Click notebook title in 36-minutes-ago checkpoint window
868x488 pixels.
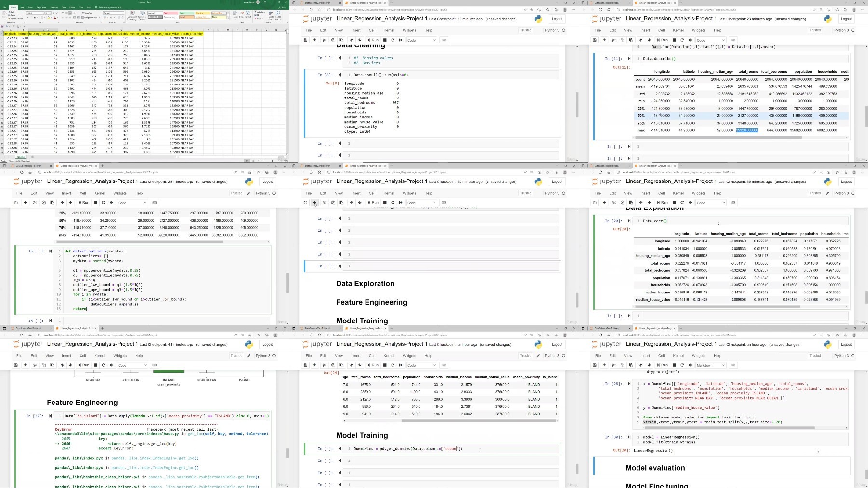click(671, 181)
